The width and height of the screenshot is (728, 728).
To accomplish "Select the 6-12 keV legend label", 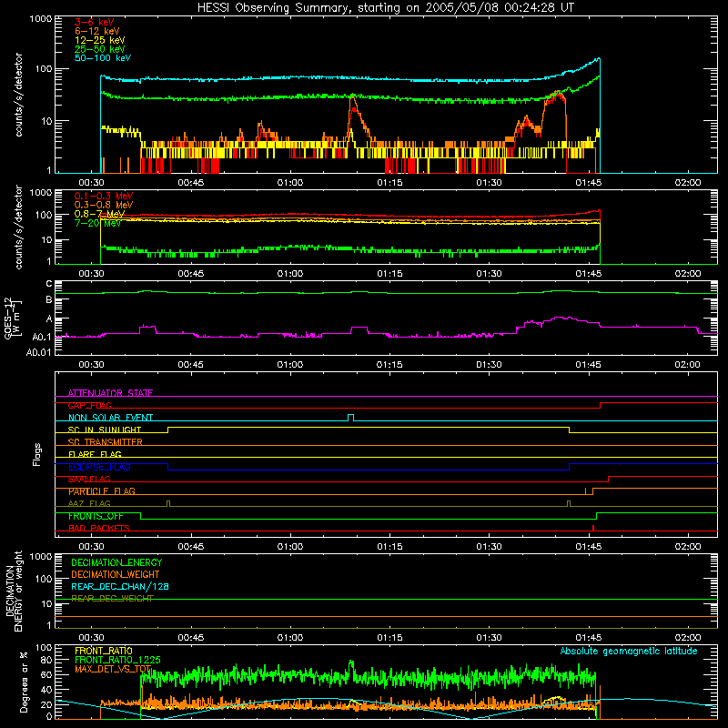I will 96,31.
